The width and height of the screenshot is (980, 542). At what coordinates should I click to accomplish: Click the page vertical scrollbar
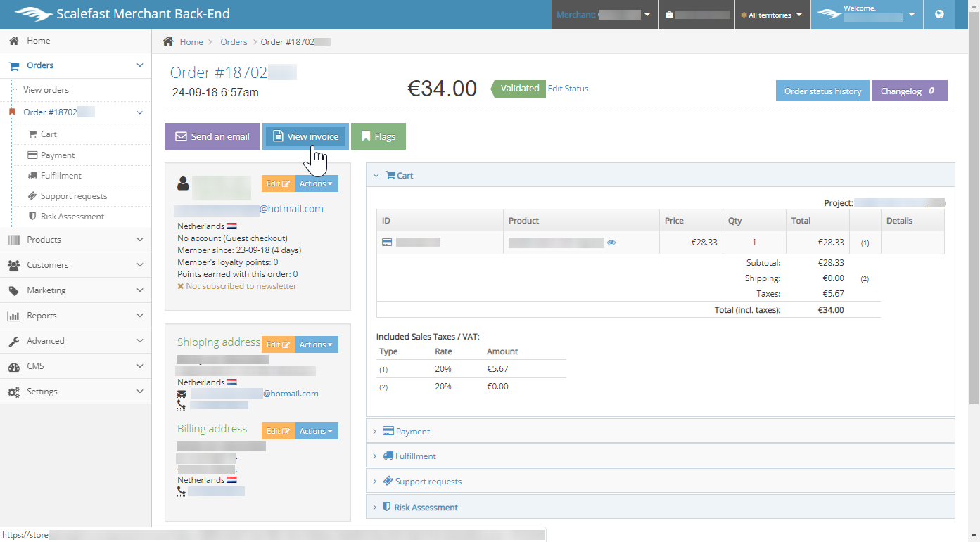click(974, 211)
